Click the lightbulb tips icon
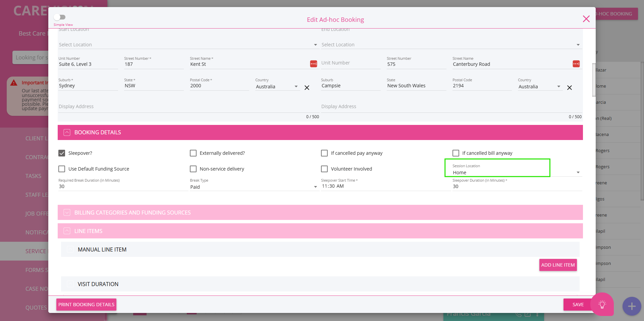 (x=602, y=305)
